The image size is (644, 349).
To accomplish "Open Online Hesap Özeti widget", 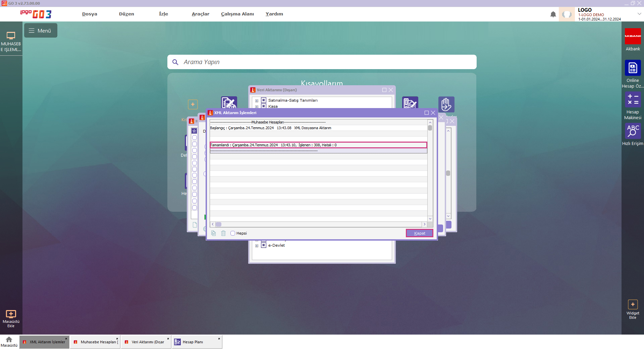I will (x=633, y=68).
